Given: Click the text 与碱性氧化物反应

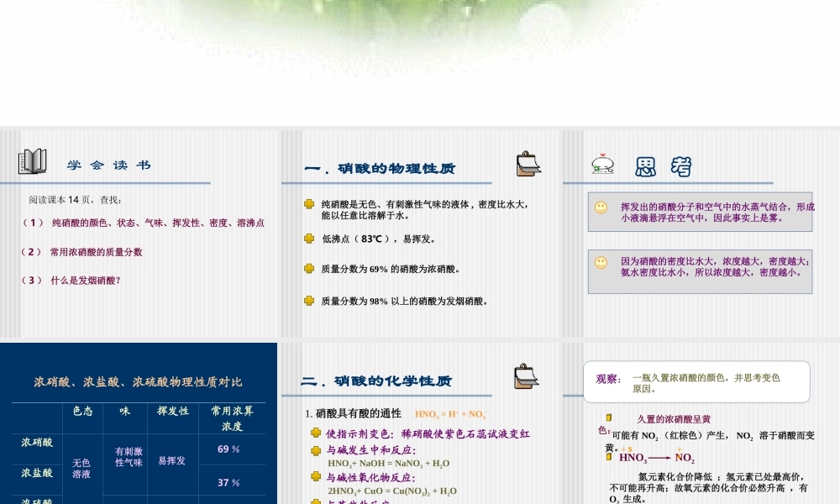Looking at the screenshot, I should pos(370,478).
